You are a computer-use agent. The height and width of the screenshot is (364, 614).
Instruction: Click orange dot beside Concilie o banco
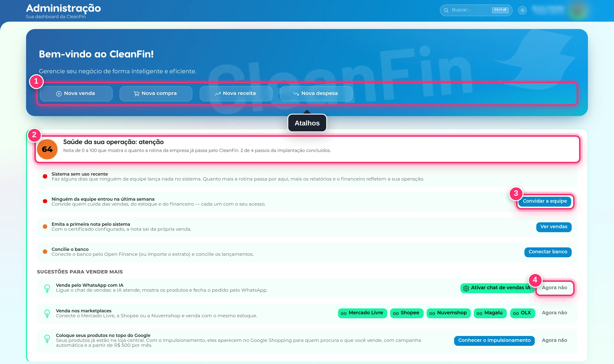coord(45,252)
